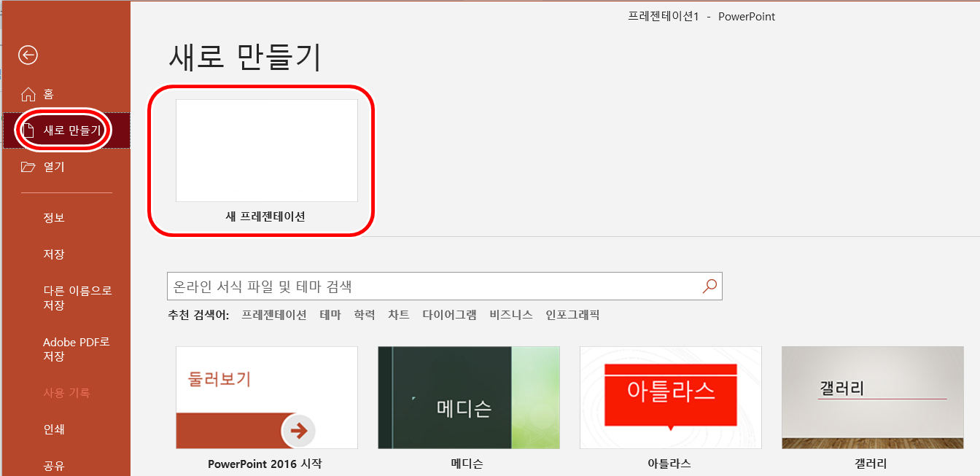This screenshot has height=476, width=980.
Task: Open 사용 기록 entry
Action: [x=66, y=393]
